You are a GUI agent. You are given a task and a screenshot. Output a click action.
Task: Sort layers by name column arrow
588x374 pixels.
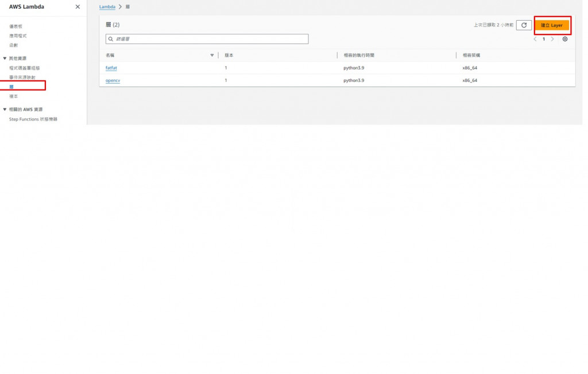(212, 55)
